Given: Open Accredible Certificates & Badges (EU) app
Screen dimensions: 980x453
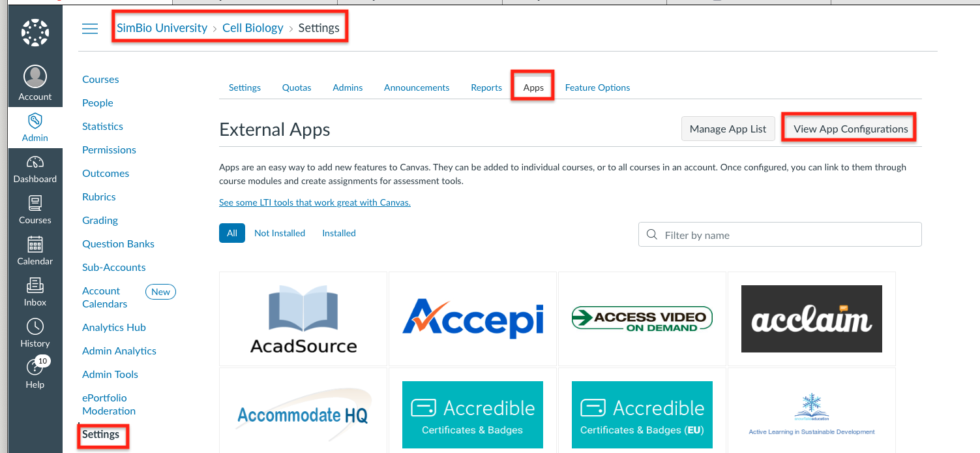Looking at the screenshot, I should click(642, 411).
